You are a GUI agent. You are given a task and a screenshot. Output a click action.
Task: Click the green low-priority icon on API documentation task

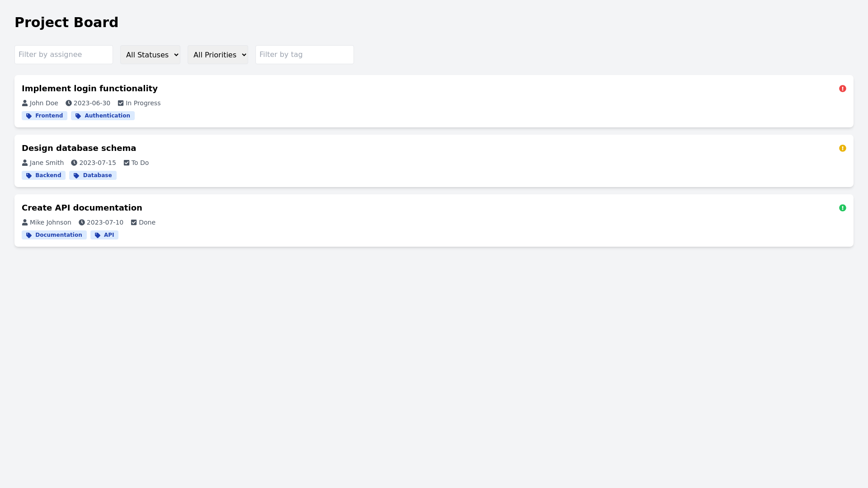843,208
